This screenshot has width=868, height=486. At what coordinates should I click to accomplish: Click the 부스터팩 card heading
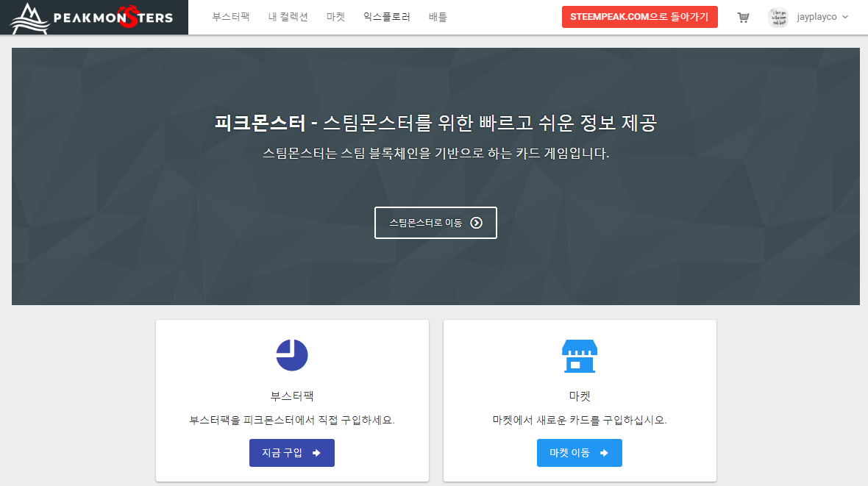pos(292,396)
